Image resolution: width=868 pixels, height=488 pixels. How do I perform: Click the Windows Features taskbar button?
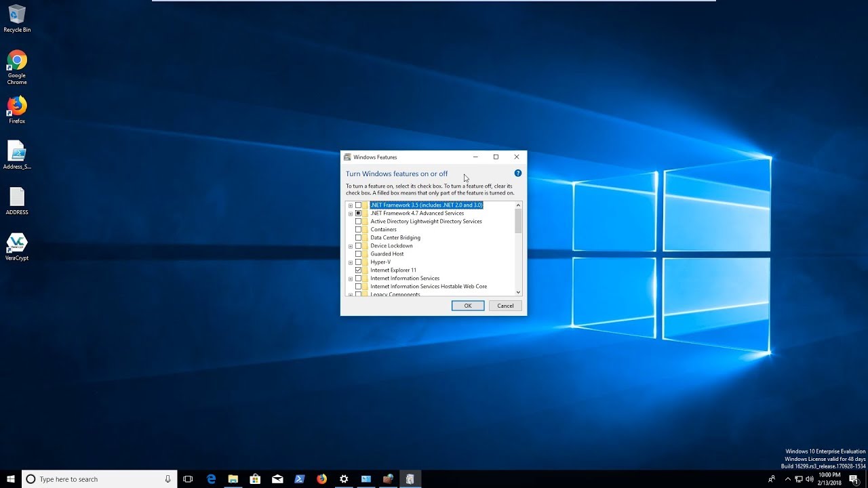pos(410,479)
